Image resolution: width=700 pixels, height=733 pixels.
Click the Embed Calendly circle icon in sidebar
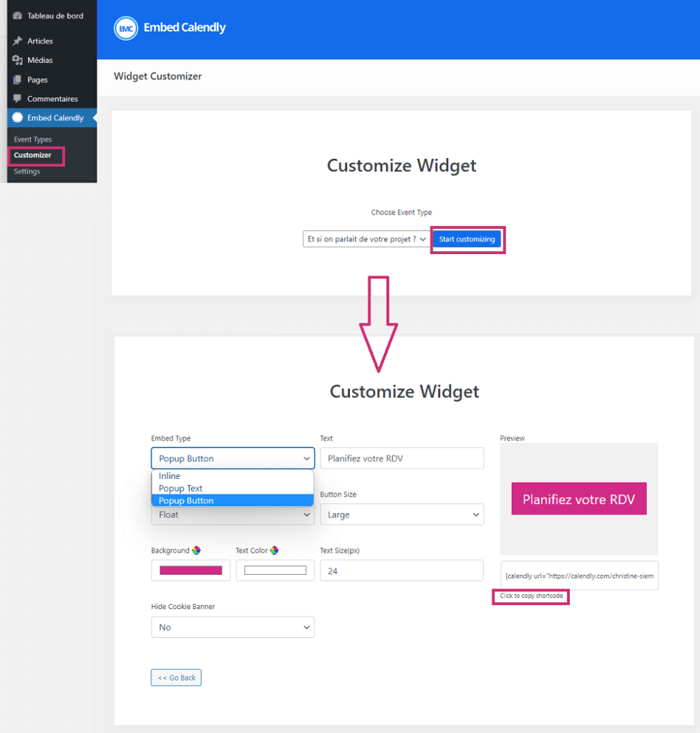(17, 117)
